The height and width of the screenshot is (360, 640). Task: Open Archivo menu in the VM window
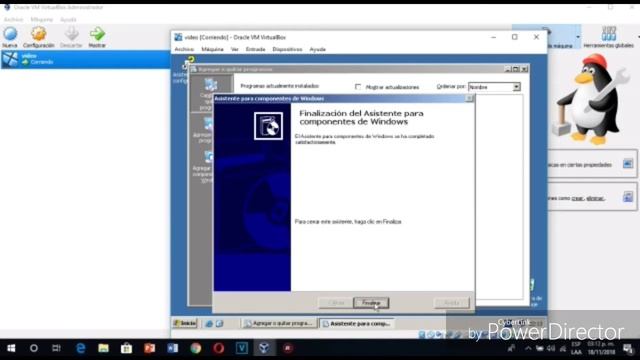tap(184, 49)
